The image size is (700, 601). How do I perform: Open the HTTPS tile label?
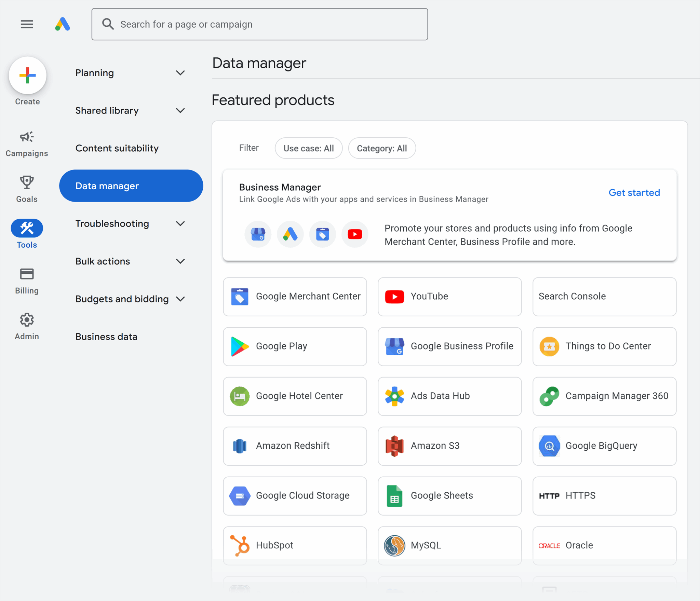coord(580,496)
